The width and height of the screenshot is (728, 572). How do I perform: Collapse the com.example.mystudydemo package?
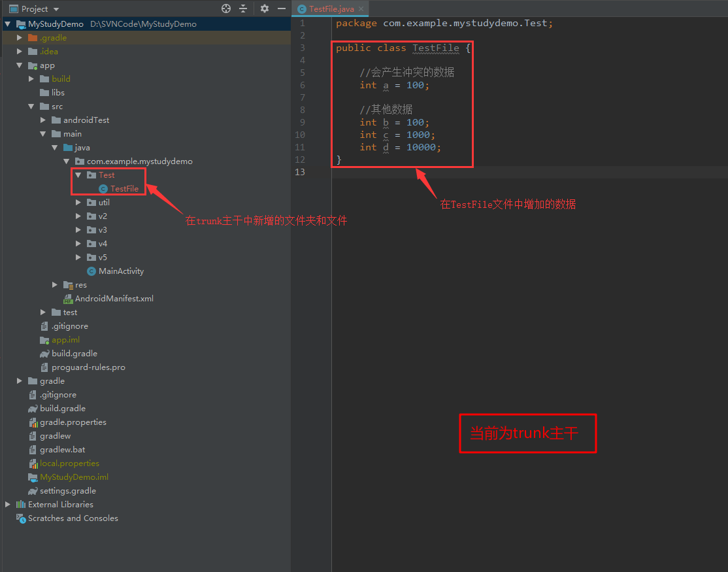click(67, 161)
